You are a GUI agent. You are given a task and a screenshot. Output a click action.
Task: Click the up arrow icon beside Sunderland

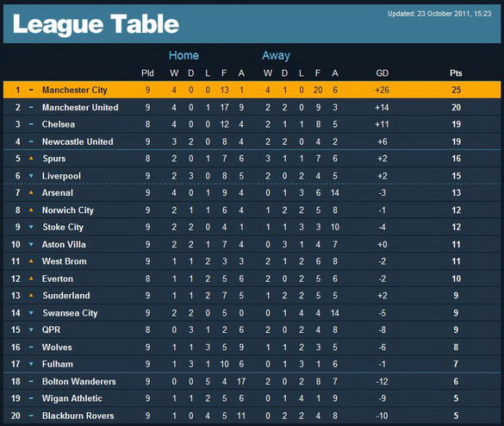click(31, 296)
